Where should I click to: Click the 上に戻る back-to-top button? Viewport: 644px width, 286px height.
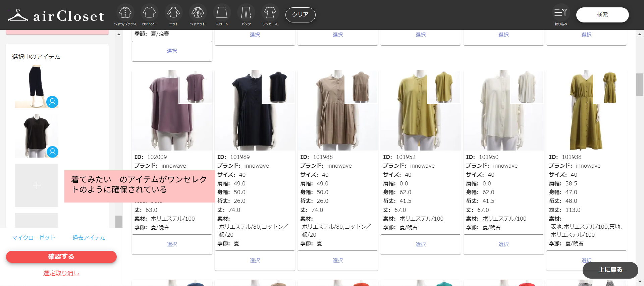[610, 270]
